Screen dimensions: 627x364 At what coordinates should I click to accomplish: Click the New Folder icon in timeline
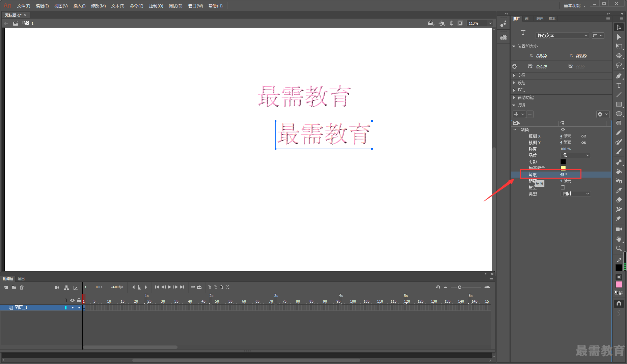[x=14, y=287]
